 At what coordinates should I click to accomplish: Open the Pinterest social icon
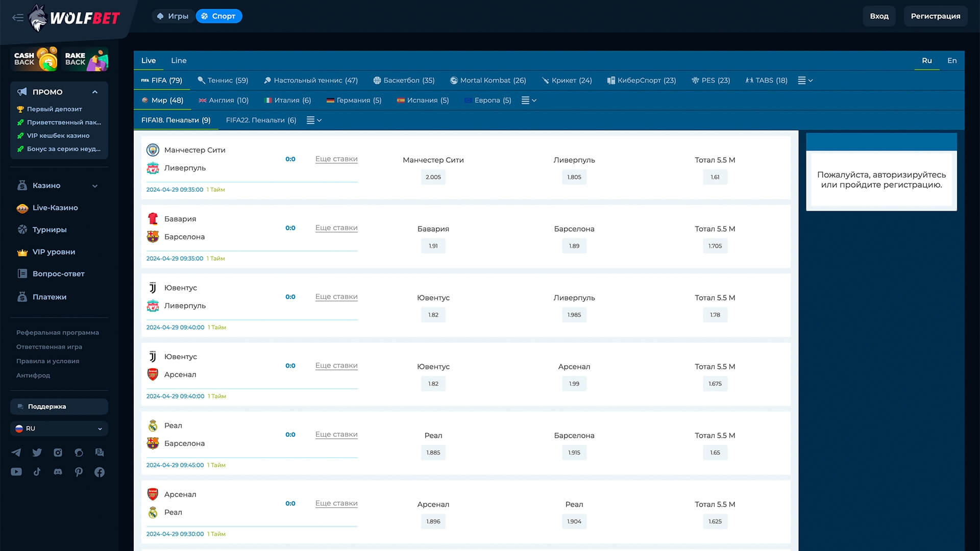(79, 472)
